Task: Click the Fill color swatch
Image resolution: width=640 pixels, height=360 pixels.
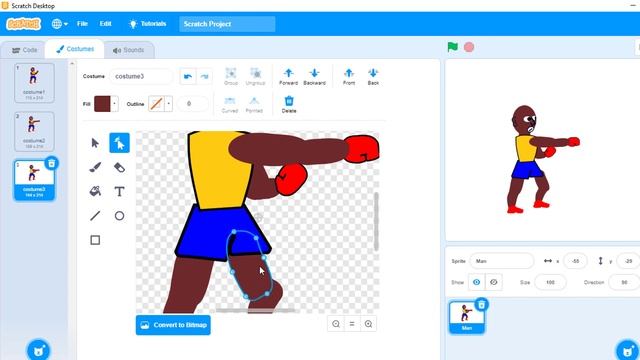Action: click(x=102, y=104)
